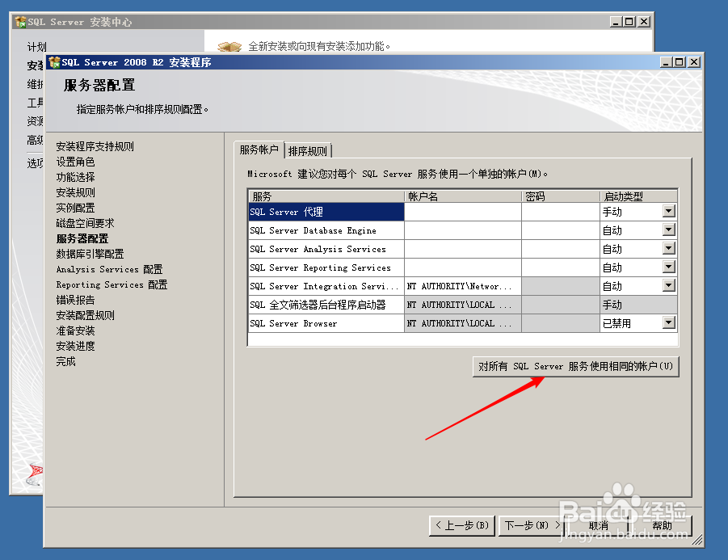Click 服务器配置 step in the sidebar
Screen dimensions: 728x560
click(x=82, y=238)
